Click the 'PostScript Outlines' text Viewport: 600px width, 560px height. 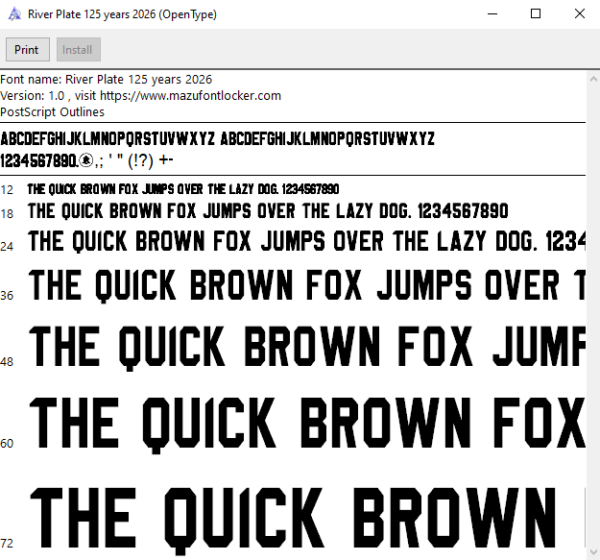(52, 112)
